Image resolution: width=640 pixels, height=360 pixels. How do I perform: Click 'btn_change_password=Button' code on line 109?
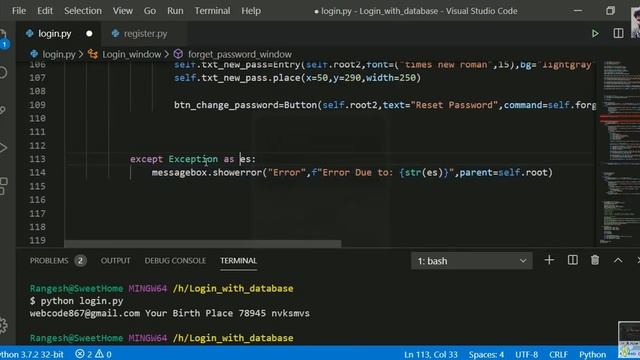(248, 105)
